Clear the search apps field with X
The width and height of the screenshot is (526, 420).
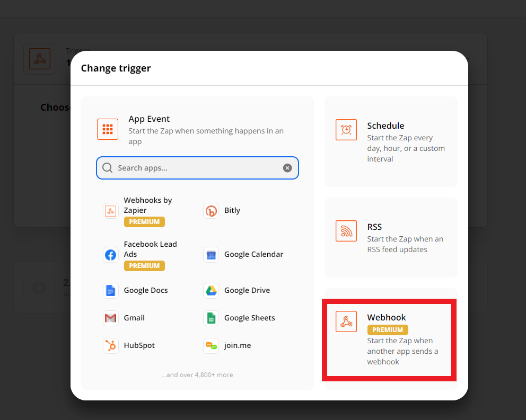pyautogui.click(x=287, y=168)
